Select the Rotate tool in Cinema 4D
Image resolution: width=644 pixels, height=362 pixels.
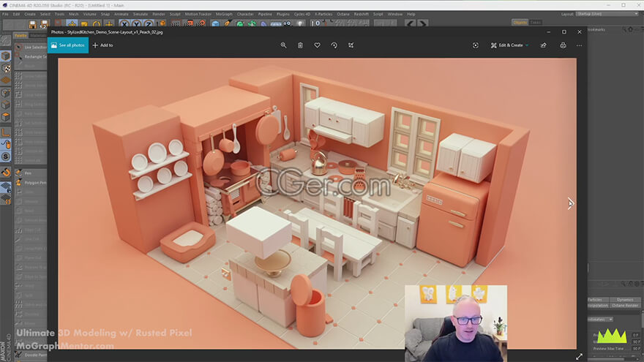97,24
